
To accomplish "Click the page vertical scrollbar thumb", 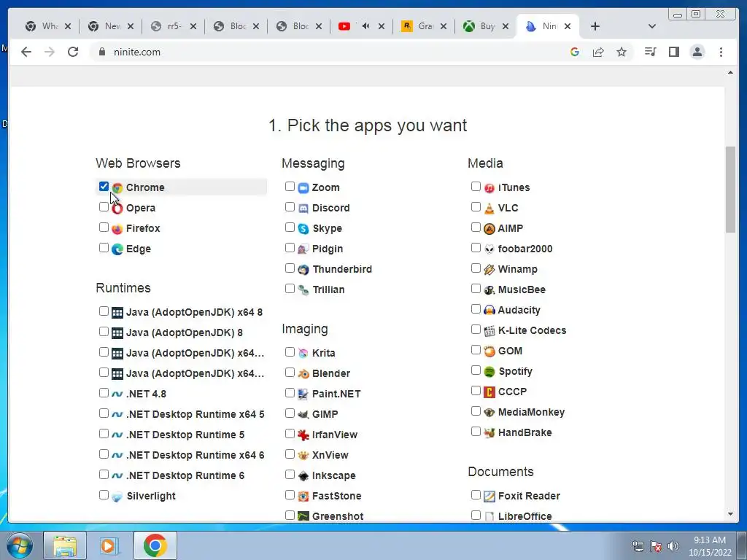I will (x=730, y=190).
